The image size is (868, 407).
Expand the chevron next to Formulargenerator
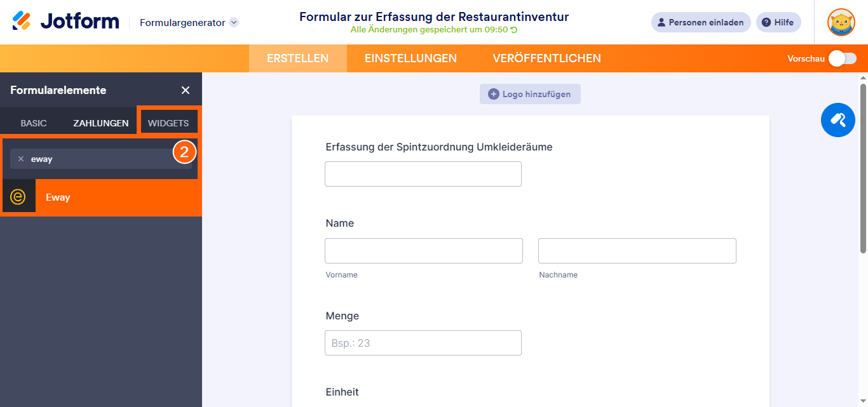coord(234,21)
